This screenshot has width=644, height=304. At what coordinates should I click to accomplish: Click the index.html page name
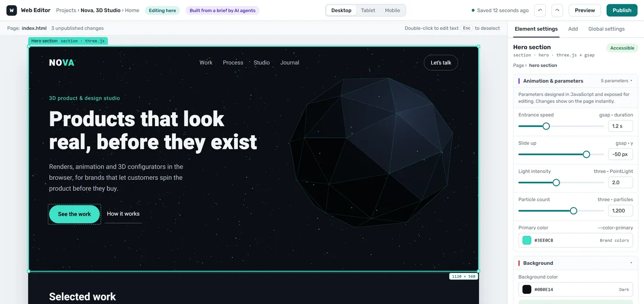pos(34,28)
